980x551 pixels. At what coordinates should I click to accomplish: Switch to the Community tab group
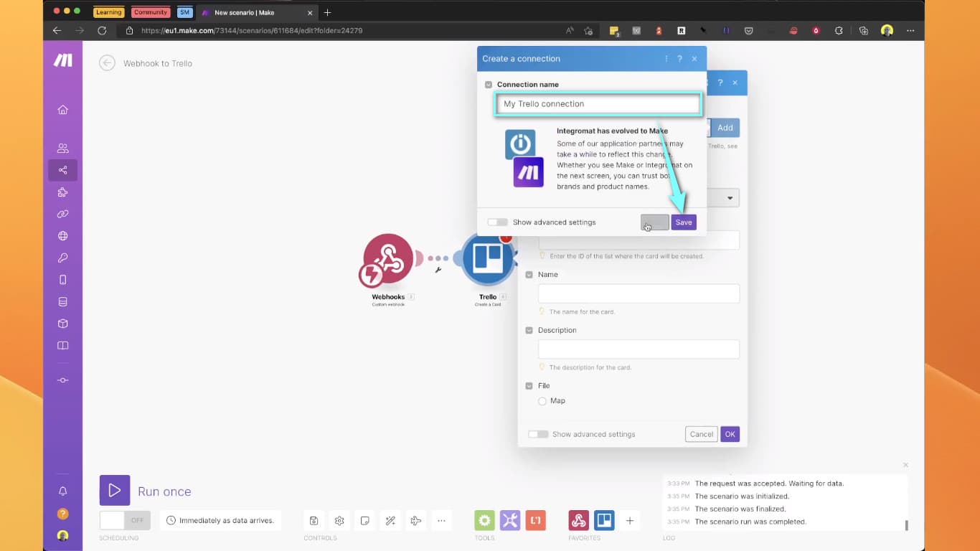pos(151,12)
